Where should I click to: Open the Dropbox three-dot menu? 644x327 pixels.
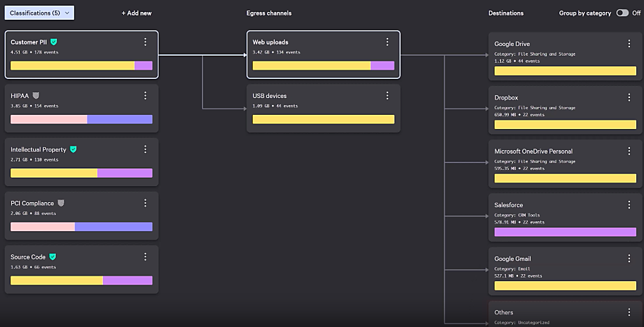[629, 97]
